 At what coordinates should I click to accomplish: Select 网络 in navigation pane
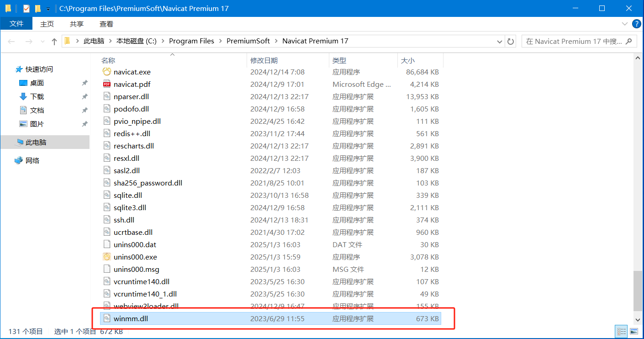coord(32,160)
